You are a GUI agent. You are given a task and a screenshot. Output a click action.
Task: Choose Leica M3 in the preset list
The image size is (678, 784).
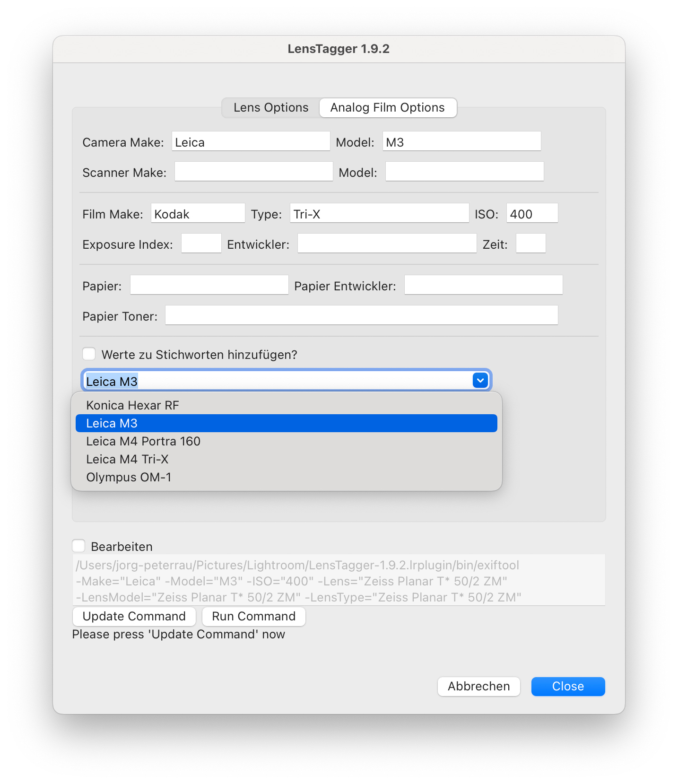pyautogui.click(x=287, y=423)
